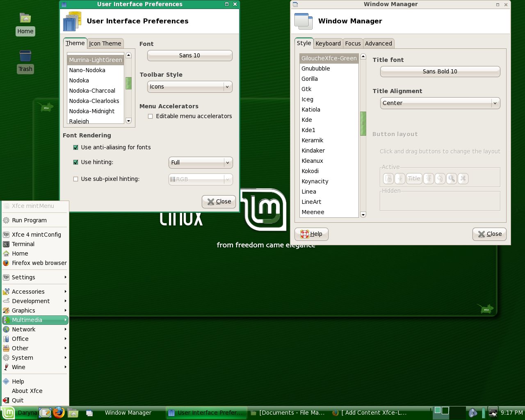Click the network monitor tray icon
This screenshot has height=420, width=525.
[x=493, y=413]
